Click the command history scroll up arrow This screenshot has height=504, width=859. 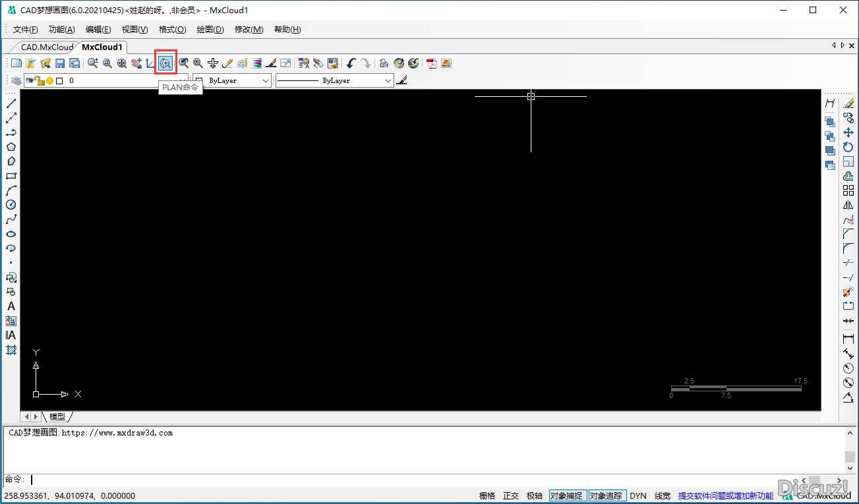[x=850, y=434]
